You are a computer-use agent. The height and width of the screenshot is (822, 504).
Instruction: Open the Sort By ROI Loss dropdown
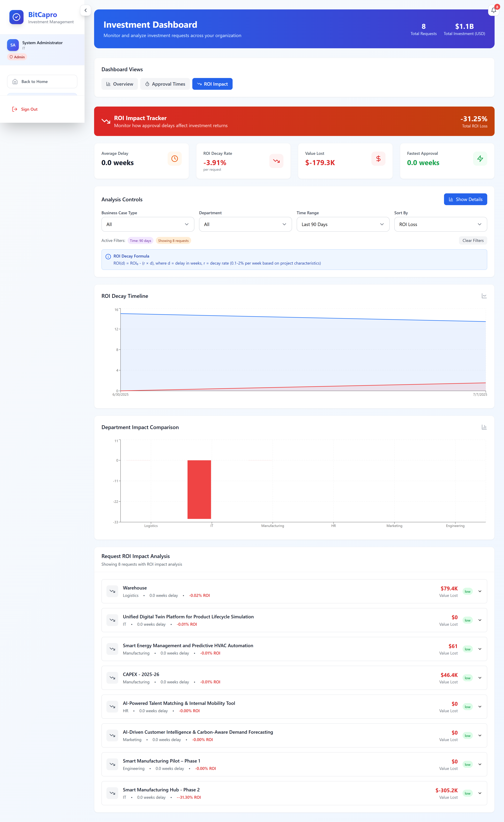[440, 224]
